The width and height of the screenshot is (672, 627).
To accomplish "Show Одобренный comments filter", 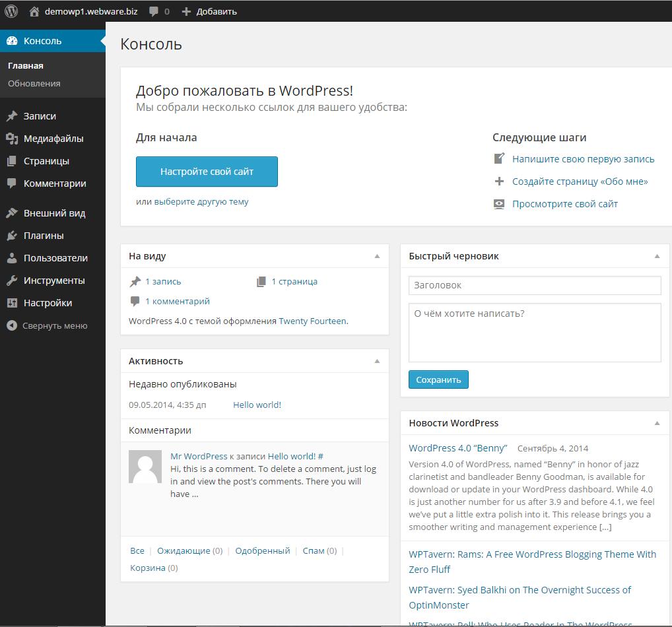I will (263, 550).
